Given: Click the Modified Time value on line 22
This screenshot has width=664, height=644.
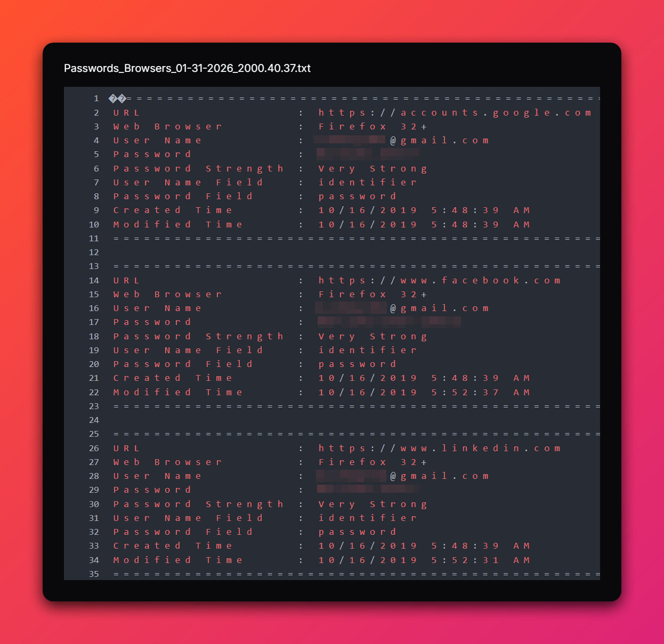Looking at the screenshot, I should [x=424, y=392].
